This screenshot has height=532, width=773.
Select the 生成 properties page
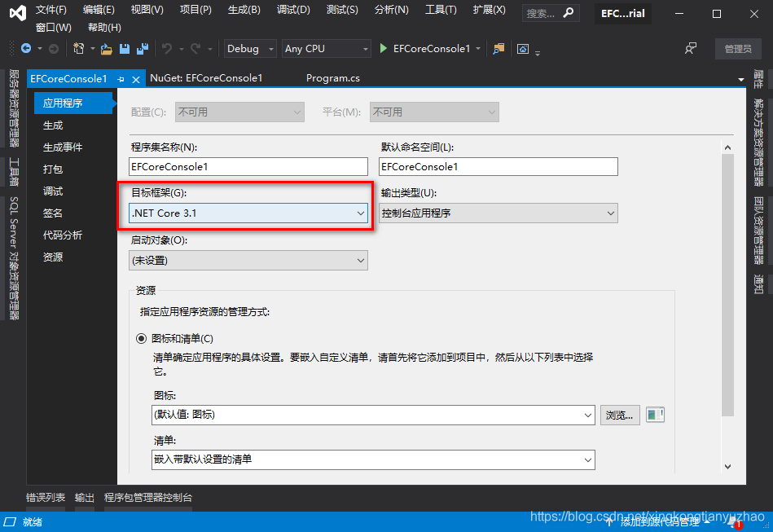[53, 125]
